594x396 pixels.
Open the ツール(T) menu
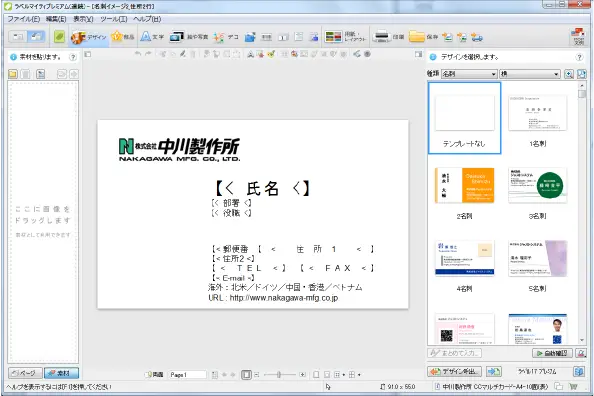(x=113, y=19)
